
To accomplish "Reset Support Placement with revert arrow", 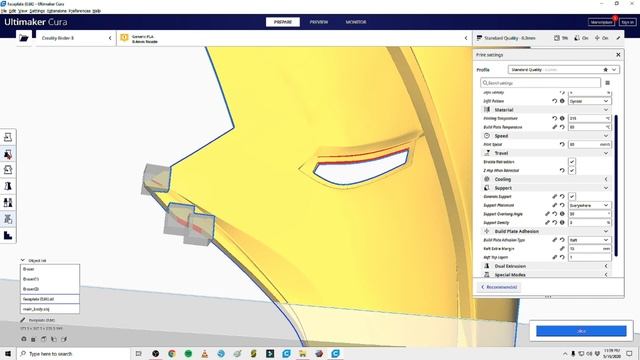I will tap(562, 205).
